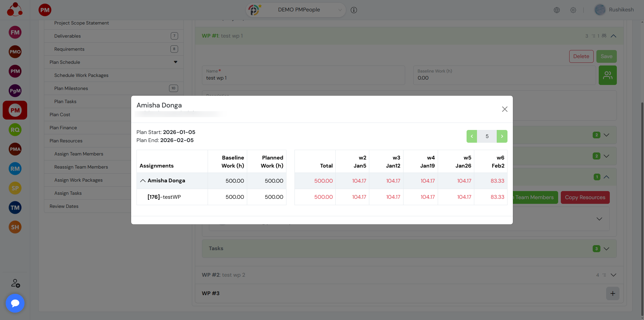644x320 pixels.
Task: Click the globe language icon
Action: click(x=557, y=10)
